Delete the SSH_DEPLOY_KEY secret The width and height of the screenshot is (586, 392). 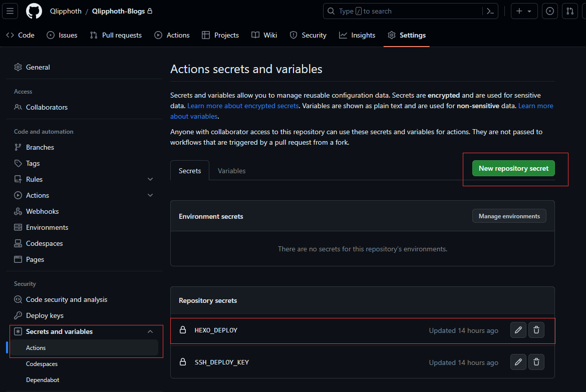536,362
